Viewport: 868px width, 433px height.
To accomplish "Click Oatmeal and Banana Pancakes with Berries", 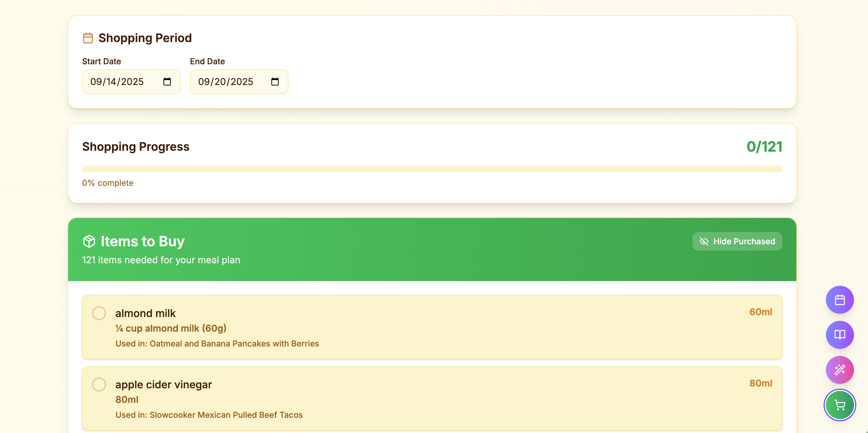I will [234, 343].
